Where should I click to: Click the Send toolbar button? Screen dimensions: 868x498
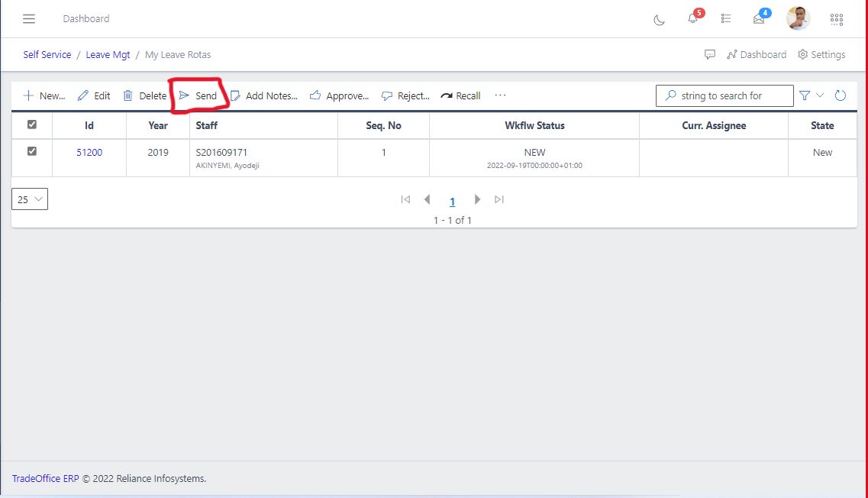198,95
